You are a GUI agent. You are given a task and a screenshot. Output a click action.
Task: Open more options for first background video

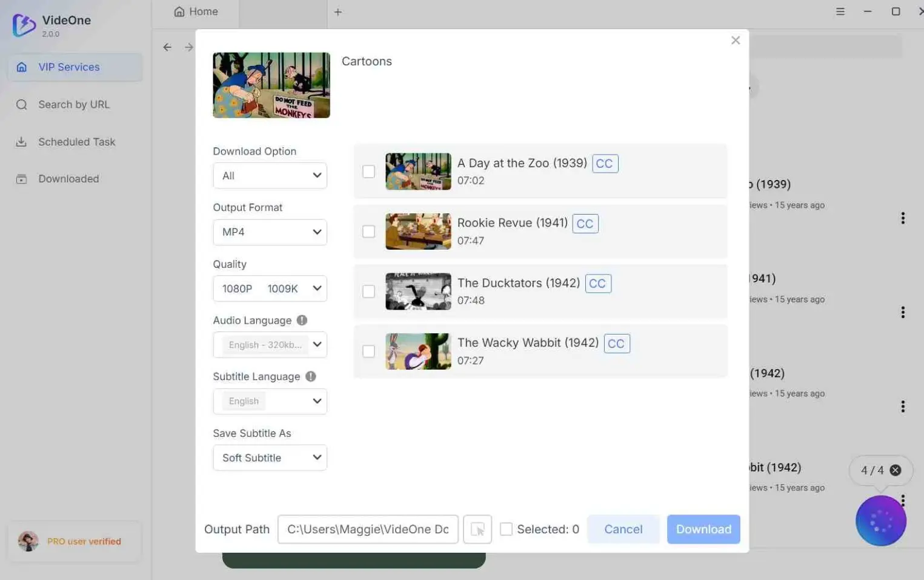[903, 218]
